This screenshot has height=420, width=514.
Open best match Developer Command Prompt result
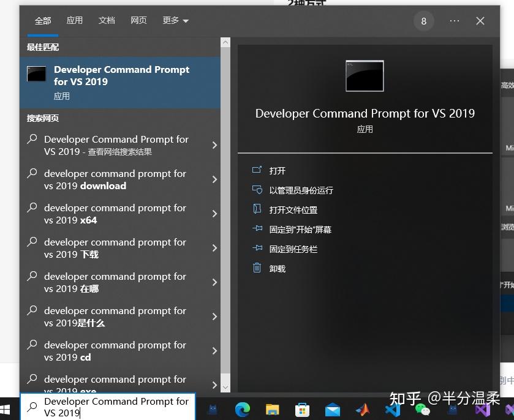click(120, 83)
